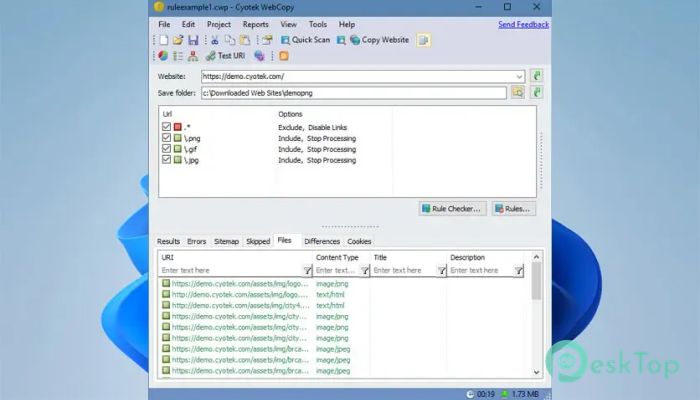Viewport: 700px width, 400px height.
Task: Switch to the Differences tab
Action: click(x=322, y=242)
